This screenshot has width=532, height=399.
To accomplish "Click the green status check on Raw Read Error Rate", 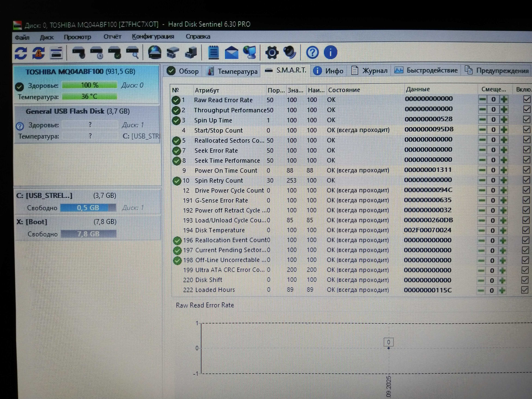I will pyautogui.click(x=176, y=100).
